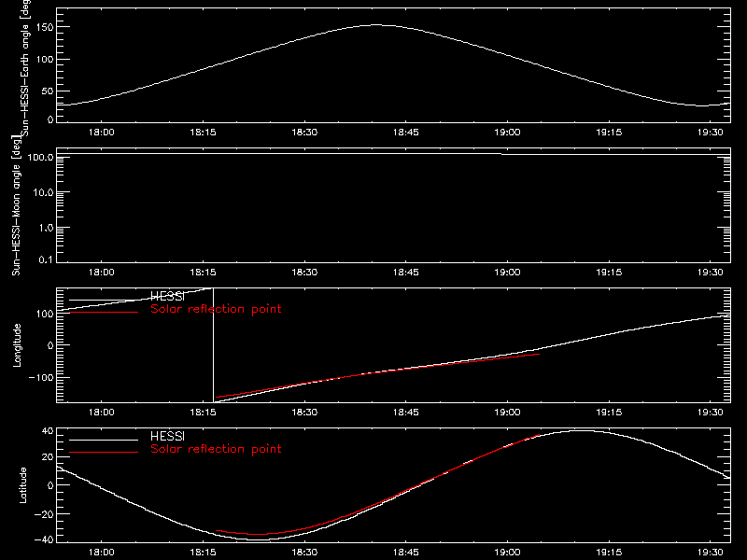The width and height of the screenshot is (747, 560).
Task: Click white HESSI legend line in Latitude plot
Action: (x=104, y=440)
